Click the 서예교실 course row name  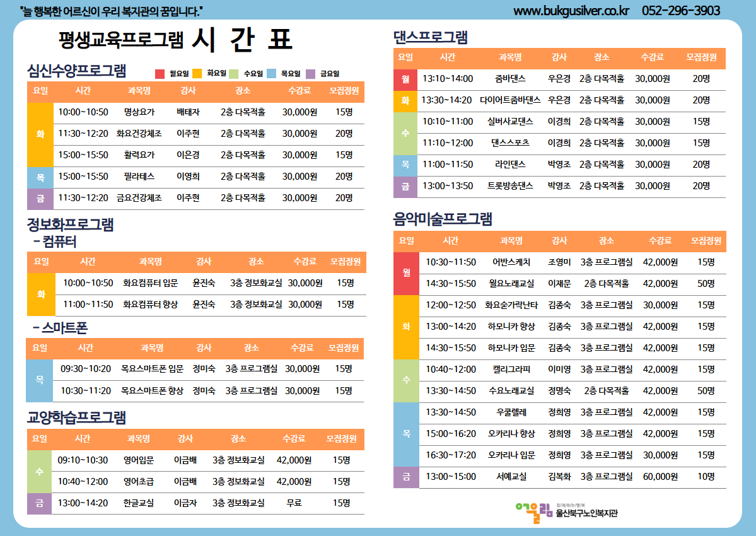click(x=511, y=477)
